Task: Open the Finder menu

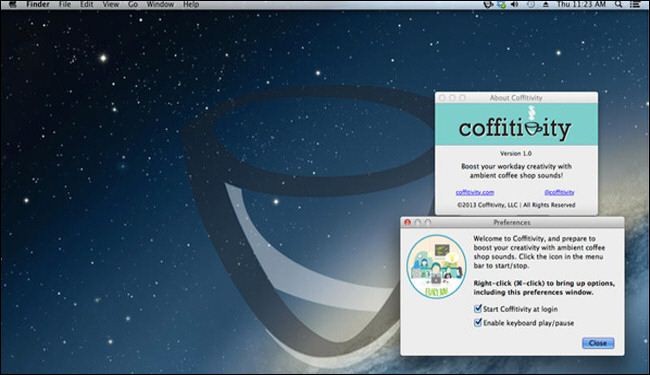Action: (x=38, y=4)
